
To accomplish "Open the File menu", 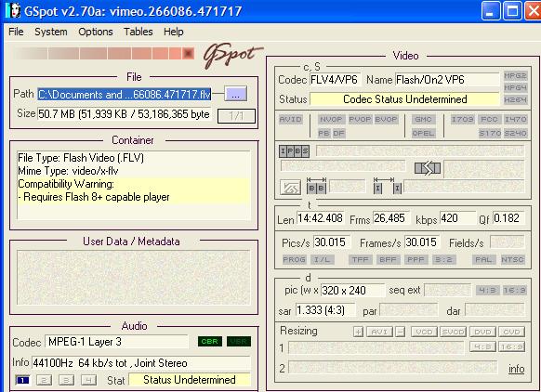I will (16, 32).
